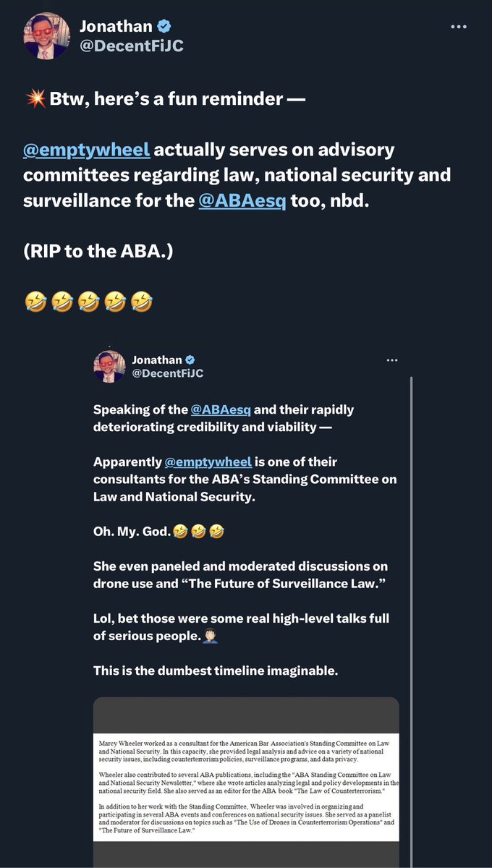Open the @emptywheel mention in the quoted post
492x868 pixels.
click(208, 461)
